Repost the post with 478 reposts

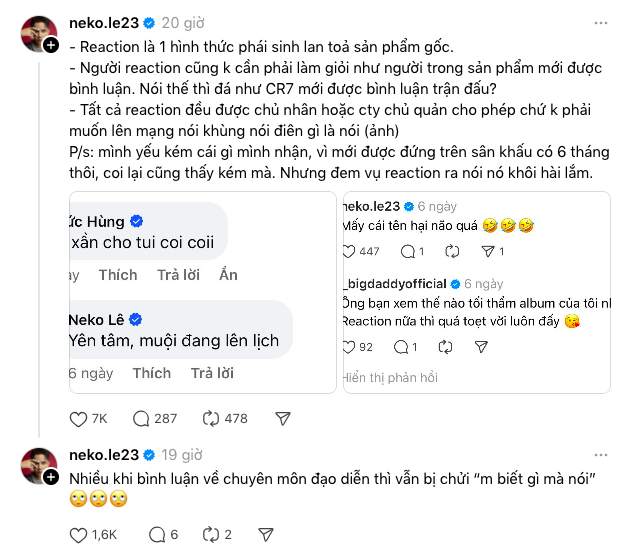pyautogui.click(x=211, y=419)
